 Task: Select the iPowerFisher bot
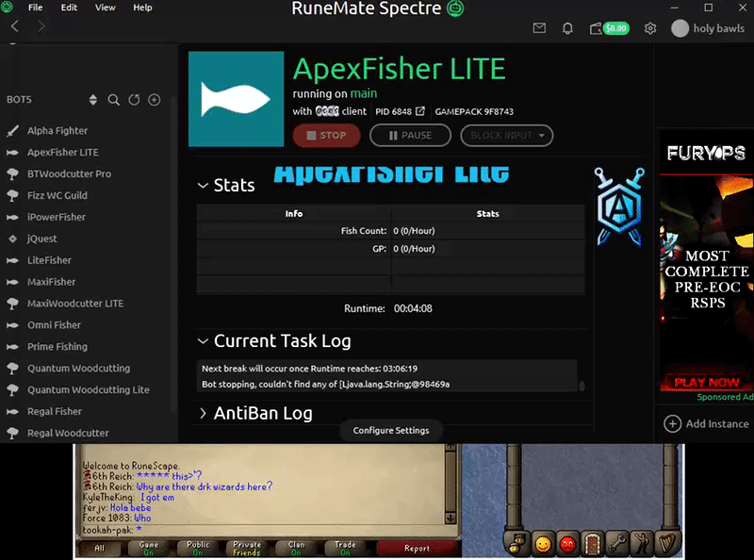pos(57,218)
